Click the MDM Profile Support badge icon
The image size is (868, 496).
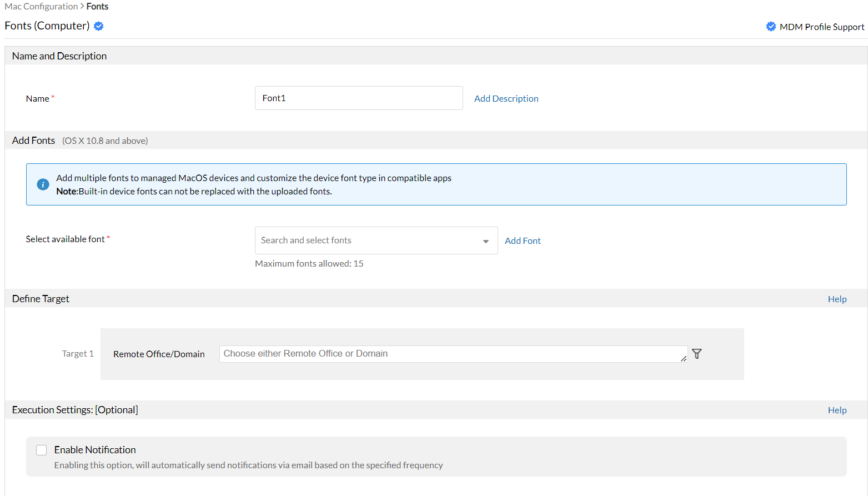(x=771, y=27)
